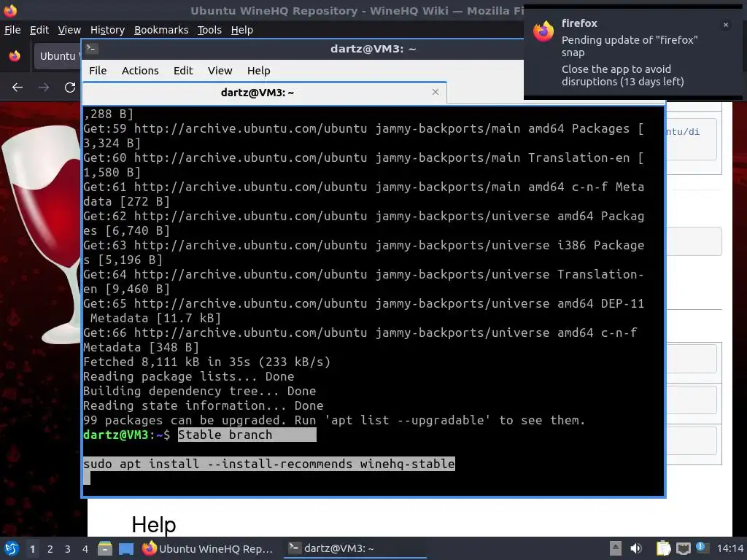
Task: Click the terminal window icon in title bar
Action: pyautogui.click(x=92, y=49)
